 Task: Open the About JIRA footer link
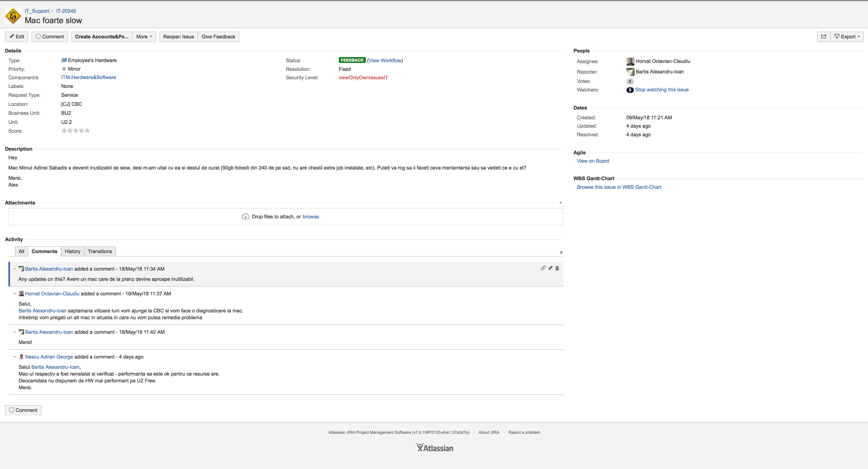(x=489, y=432)
